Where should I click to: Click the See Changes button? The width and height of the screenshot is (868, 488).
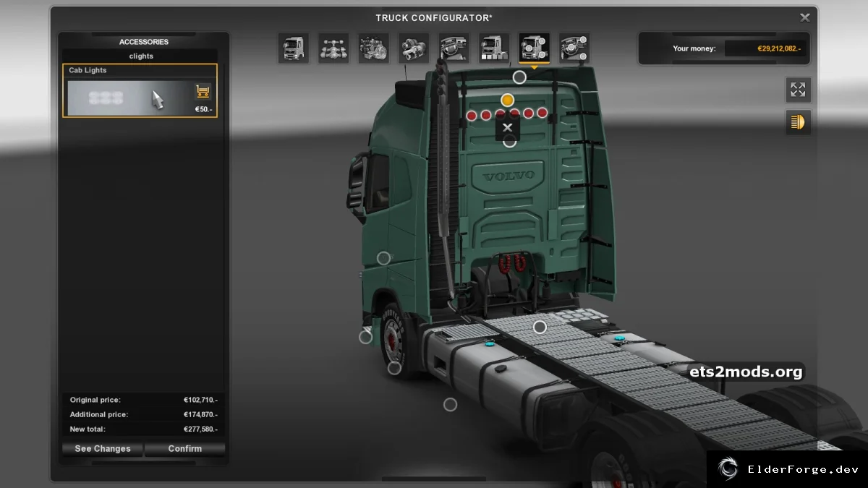pos(103,449)
